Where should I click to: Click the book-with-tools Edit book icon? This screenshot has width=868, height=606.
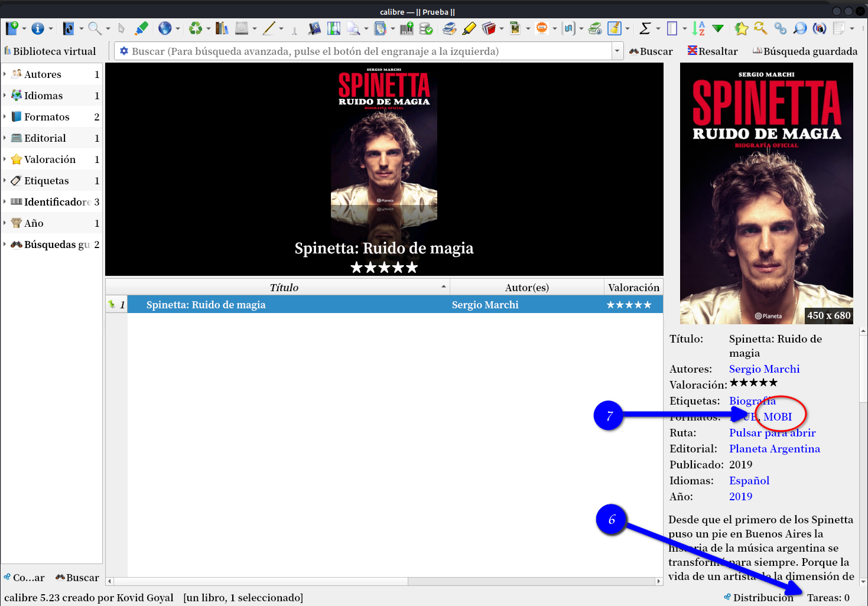click(x=314, y=28)
